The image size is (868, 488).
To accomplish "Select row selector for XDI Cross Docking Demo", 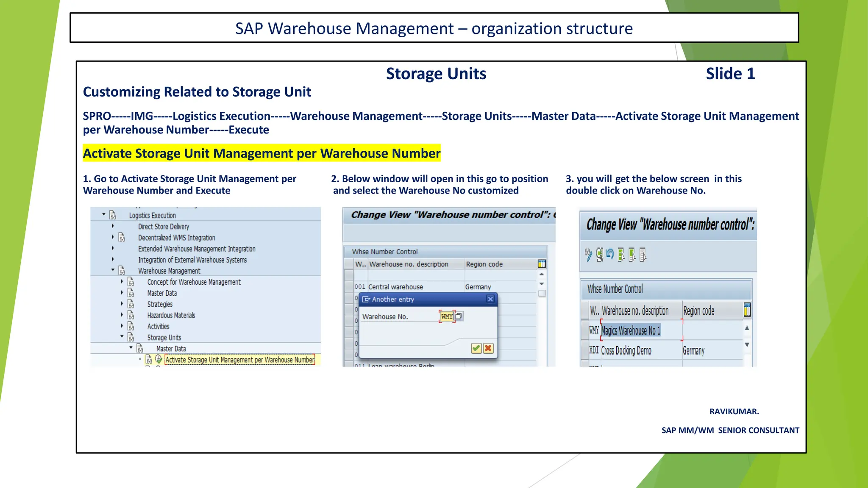I will 585,350.
